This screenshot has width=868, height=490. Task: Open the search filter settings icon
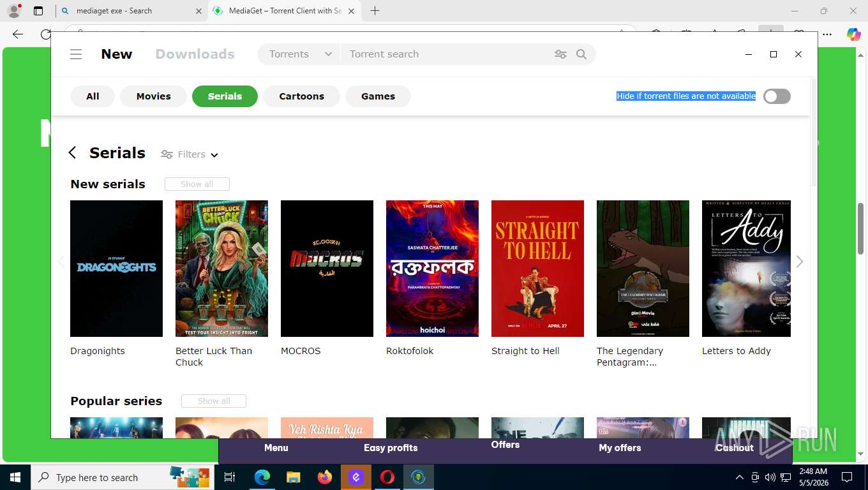[x=560, y=54]
